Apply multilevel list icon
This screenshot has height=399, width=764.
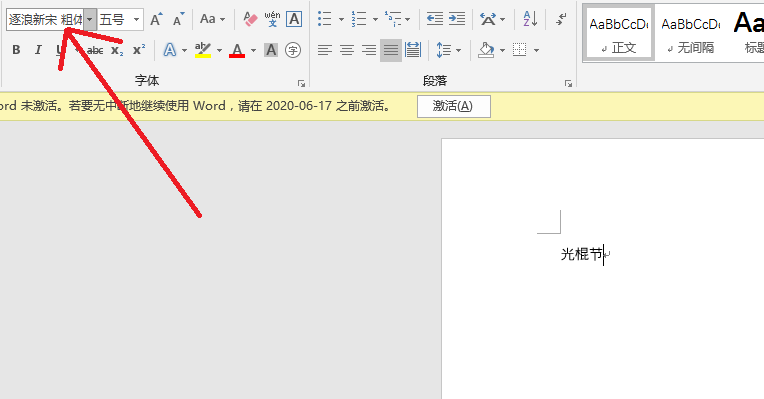393,19
